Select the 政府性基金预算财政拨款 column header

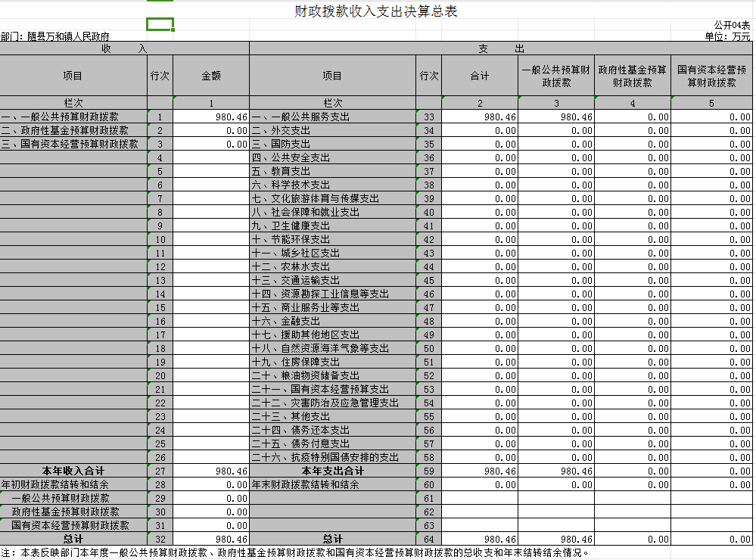(632, 76)
